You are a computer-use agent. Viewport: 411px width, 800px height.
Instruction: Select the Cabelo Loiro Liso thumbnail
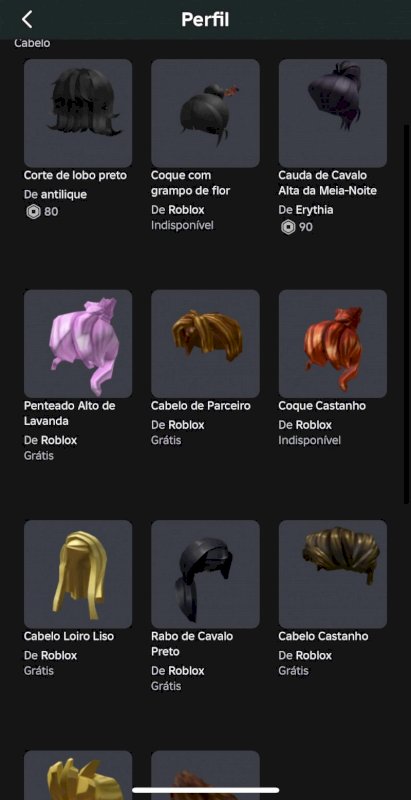[x=78, y=574]
